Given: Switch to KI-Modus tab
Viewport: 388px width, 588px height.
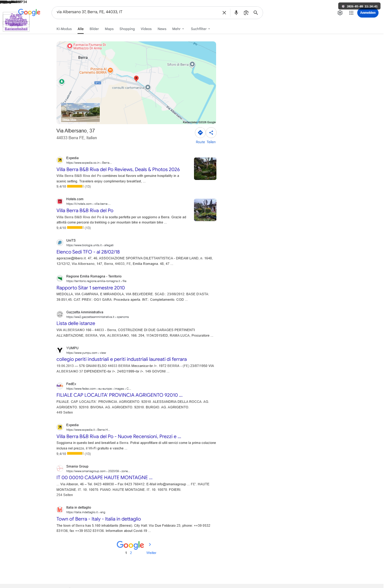Looking at the screenshot, I should (x=64, y=29).
